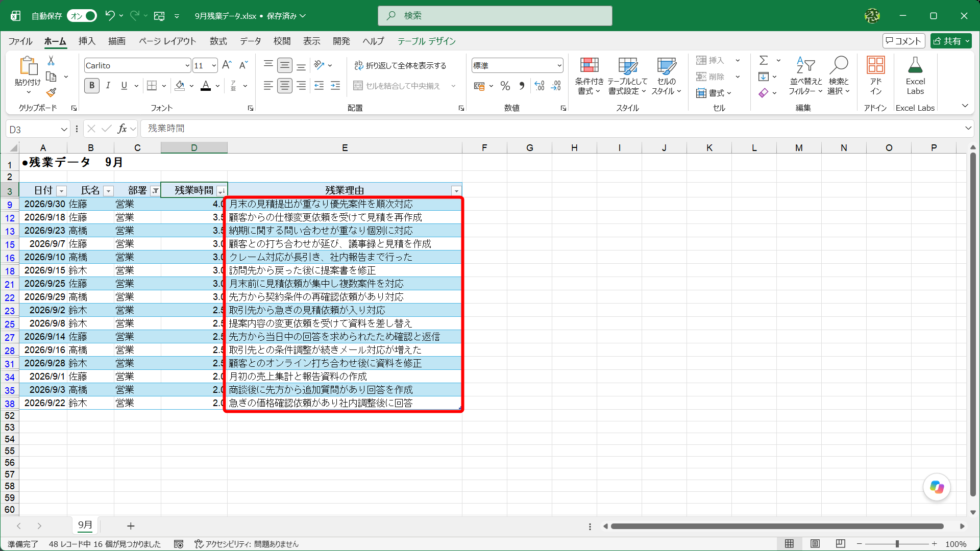Toggle Bold formatting
Viewport: 980px width, 551px height.
pyautogui.click(x=92, y=86)
